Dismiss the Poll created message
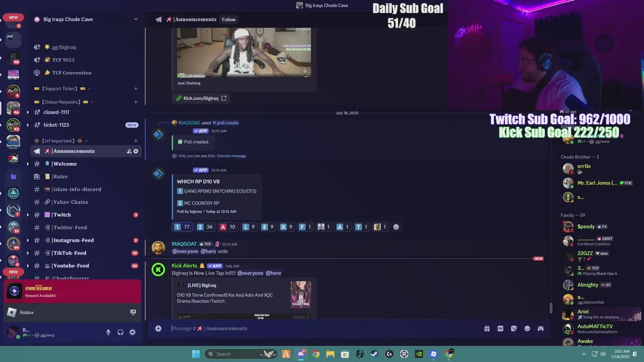The height and width of the screenshot is (362, 644). click(231, 156)
